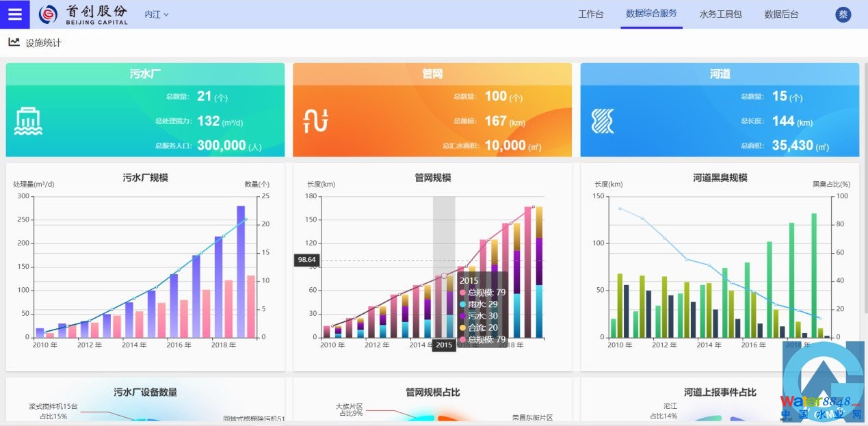Image resolution: width=868 pixels, height=426 pixels.
Task: Go to the 数据后台 tab
Action: (781, 14)
